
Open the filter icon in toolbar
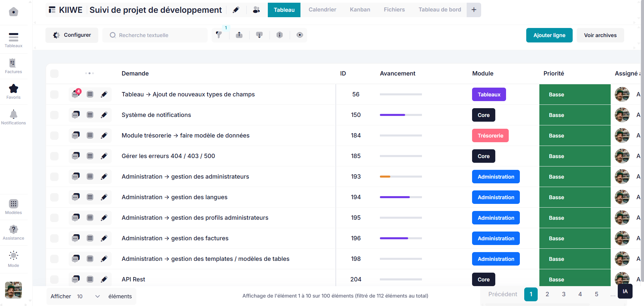point(219,35)
